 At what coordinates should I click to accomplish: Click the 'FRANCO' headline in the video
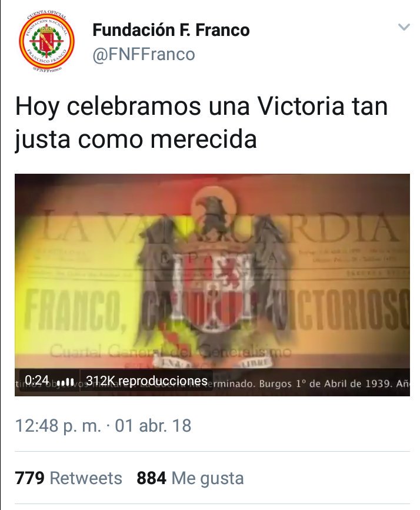pyautogui.click(x=73, y=309)
